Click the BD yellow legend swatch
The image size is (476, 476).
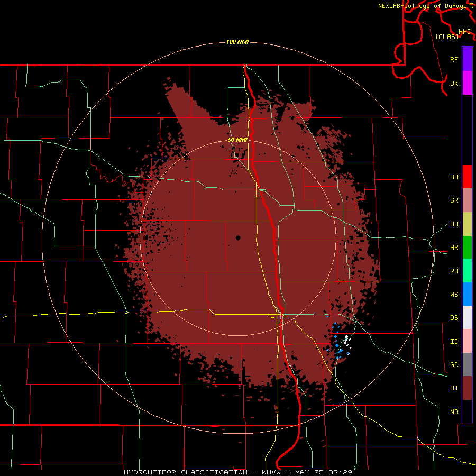click(x=467, y=224)
